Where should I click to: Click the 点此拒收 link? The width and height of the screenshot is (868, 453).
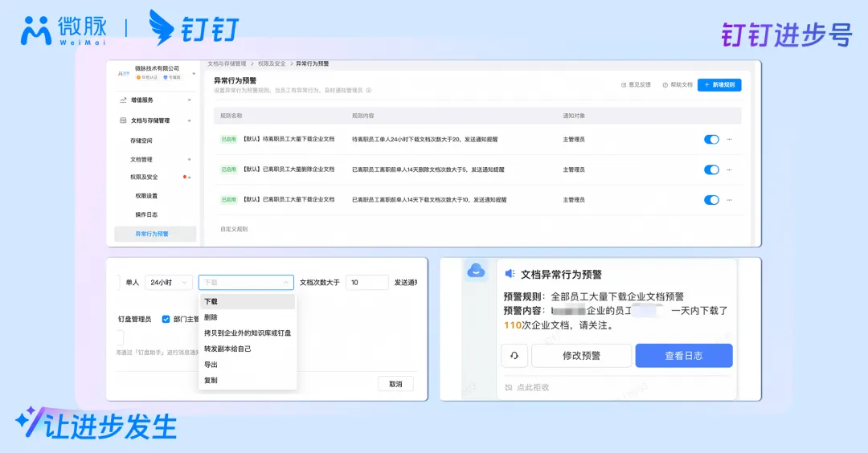533,388
